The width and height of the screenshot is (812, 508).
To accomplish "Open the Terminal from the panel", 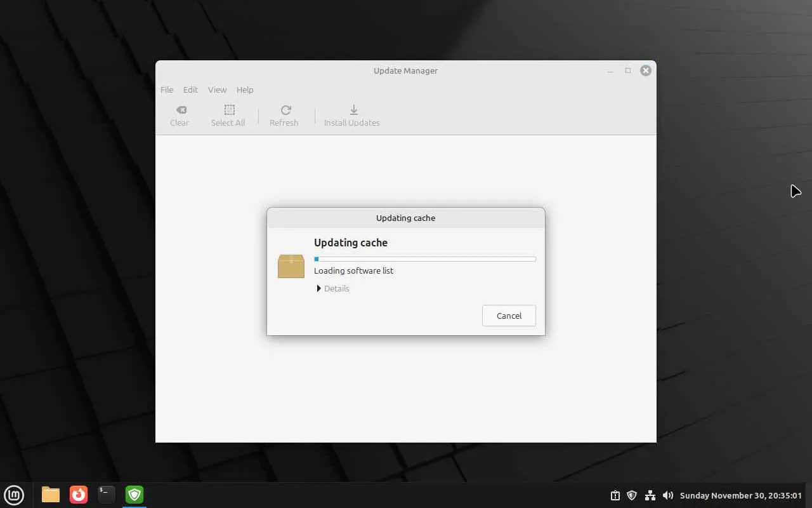I will pos(107,495).
